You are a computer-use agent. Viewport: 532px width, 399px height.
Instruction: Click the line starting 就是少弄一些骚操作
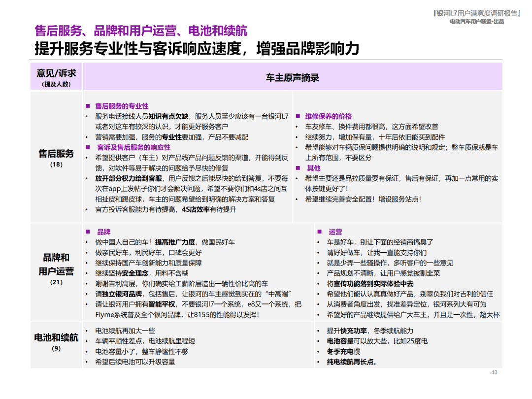(390, 263)
